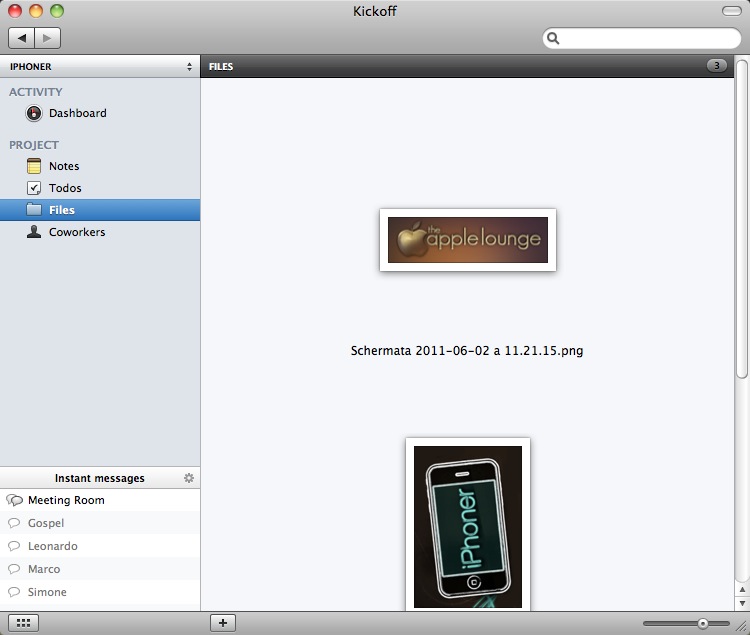The width and height of the screenshot is (750, 635).
Task: Toggle toolbar with the pill button
Action: point(731,11)
